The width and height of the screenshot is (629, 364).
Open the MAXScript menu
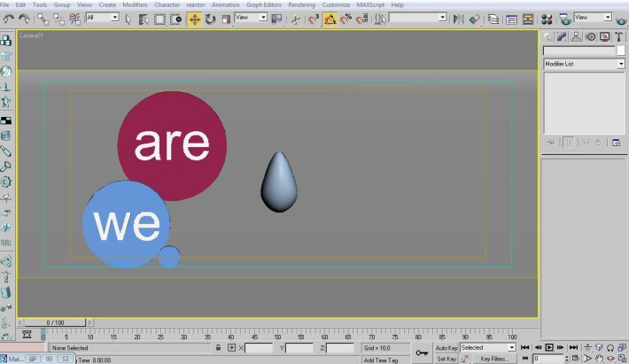point(370,4)
